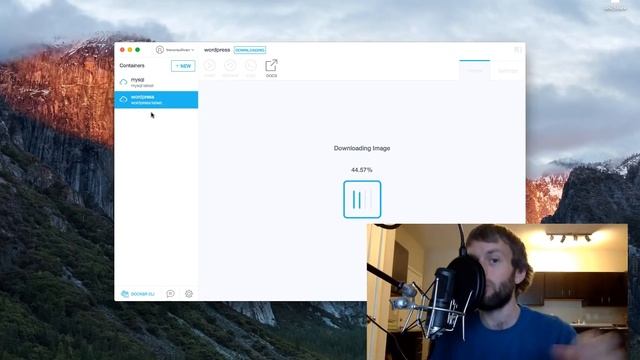The width and height of the screenshot is (640, 360).
Task: Open preferences via the gear icon
Action: (189, 293)
